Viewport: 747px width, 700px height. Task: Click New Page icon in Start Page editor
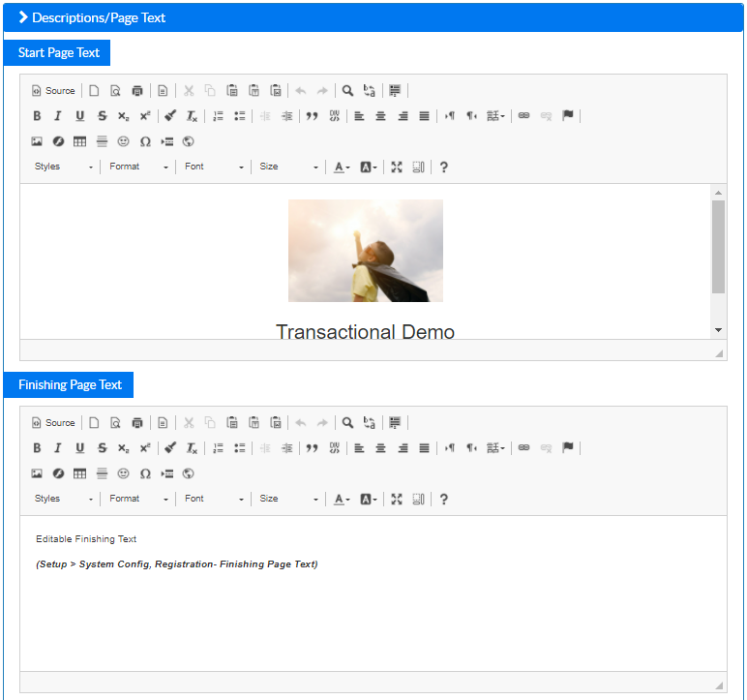point(94,91)
